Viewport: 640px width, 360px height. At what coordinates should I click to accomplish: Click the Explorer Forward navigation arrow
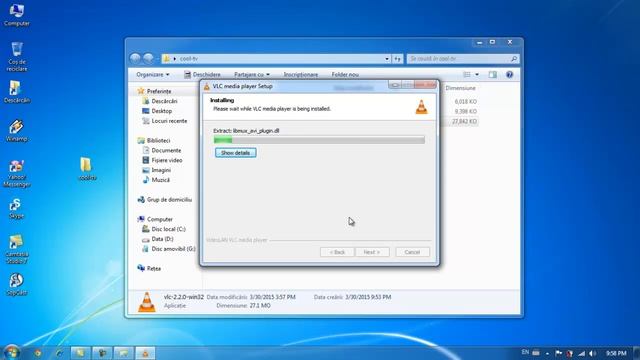[148, 58]
